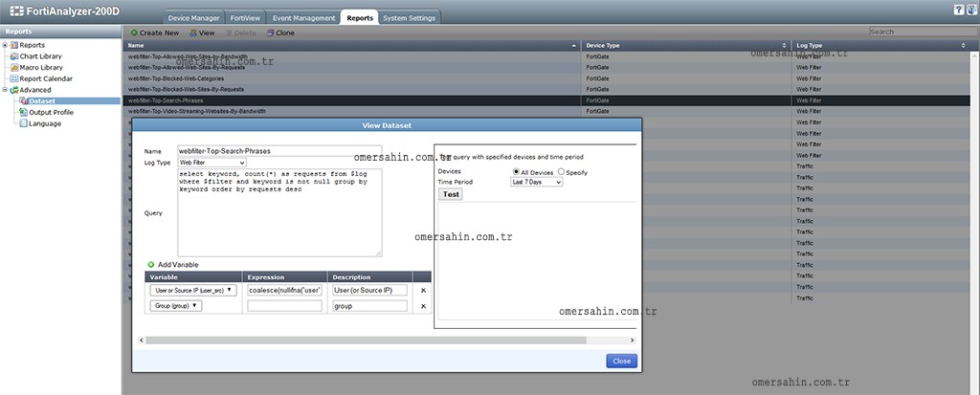This screenshot has width=980, height=395.
Task: Click the User (or Source IP) Description field
Action: coord(370,290)
